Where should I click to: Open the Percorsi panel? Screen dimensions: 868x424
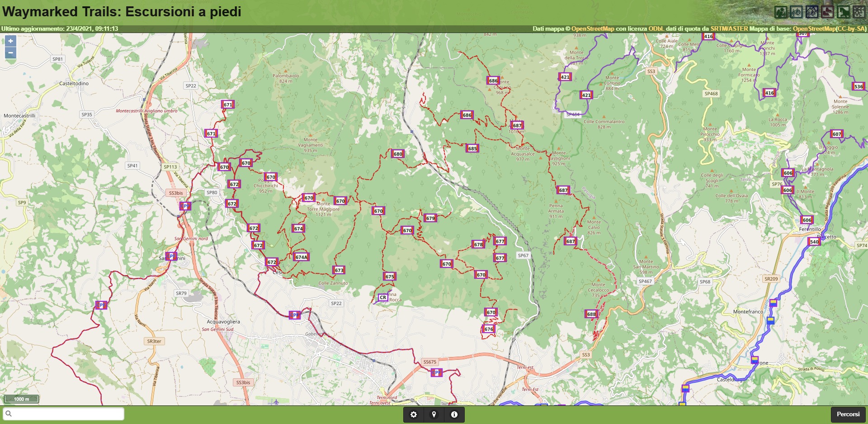[x=848, y=414]
